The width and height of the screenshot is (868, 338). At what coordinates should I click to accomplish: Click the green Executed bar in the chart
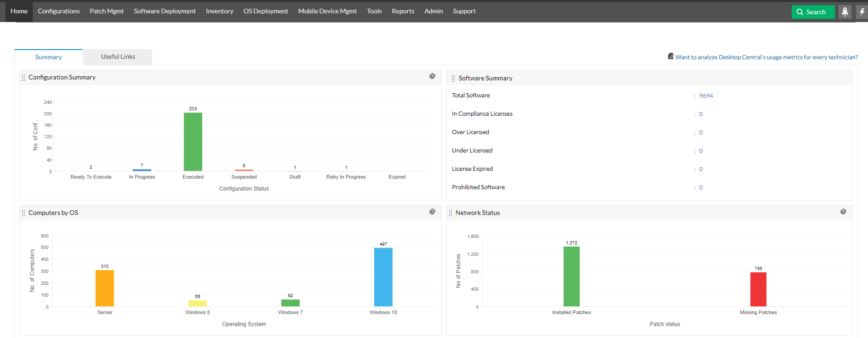click(x=193, y=141)
